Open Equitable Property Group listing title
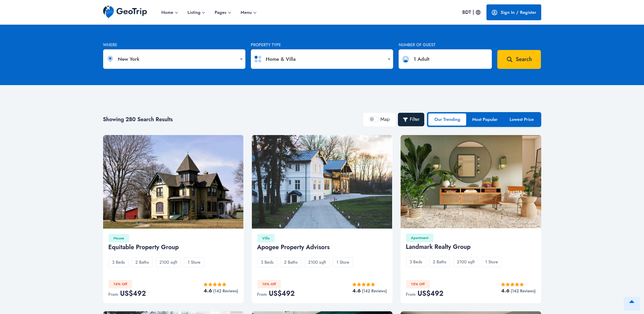Viewport: 644px width, 314px height. (x=143, y=247)
